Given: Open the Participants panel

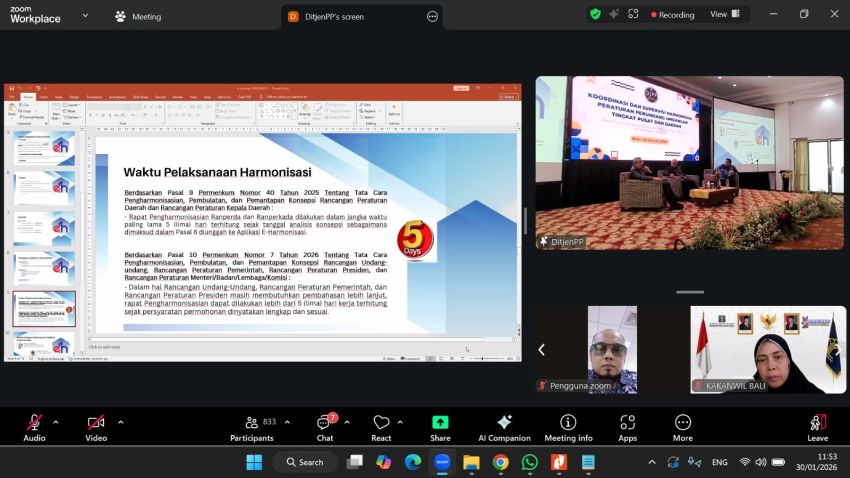Looking at the screenshot, I should 252,428.
